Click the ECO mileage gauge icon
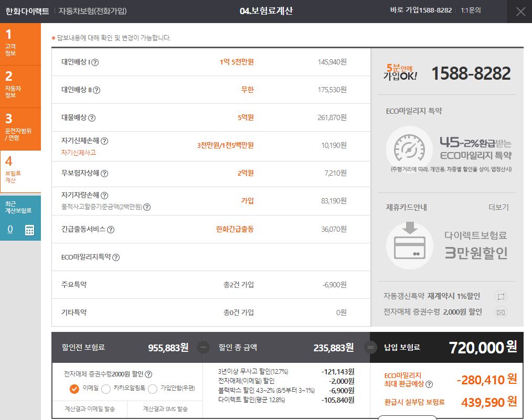The height and width of the screenshot is (420, 532). tap(410, 149)
